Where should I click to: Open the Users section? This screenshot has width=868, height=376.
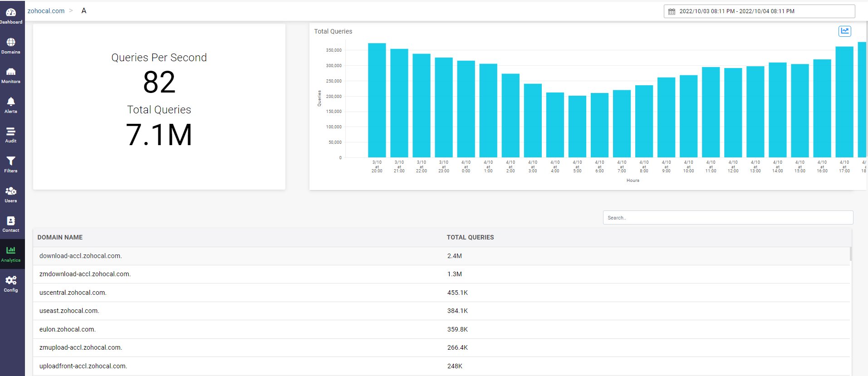(x=11, y=194)
